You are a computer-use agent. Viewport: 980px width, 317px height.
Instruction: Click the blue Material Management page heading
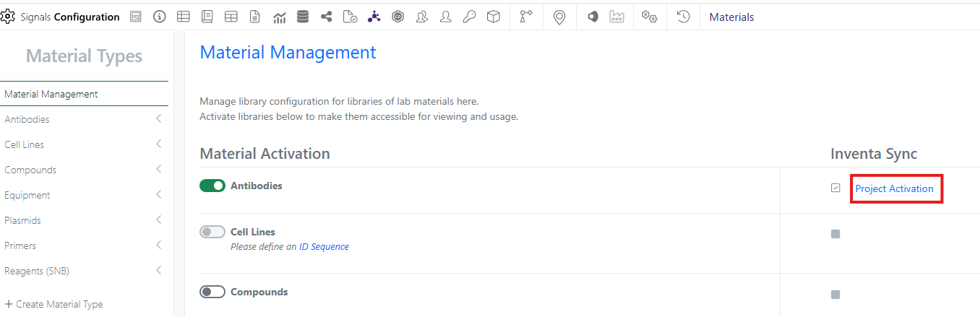click(x=288, y=52)
